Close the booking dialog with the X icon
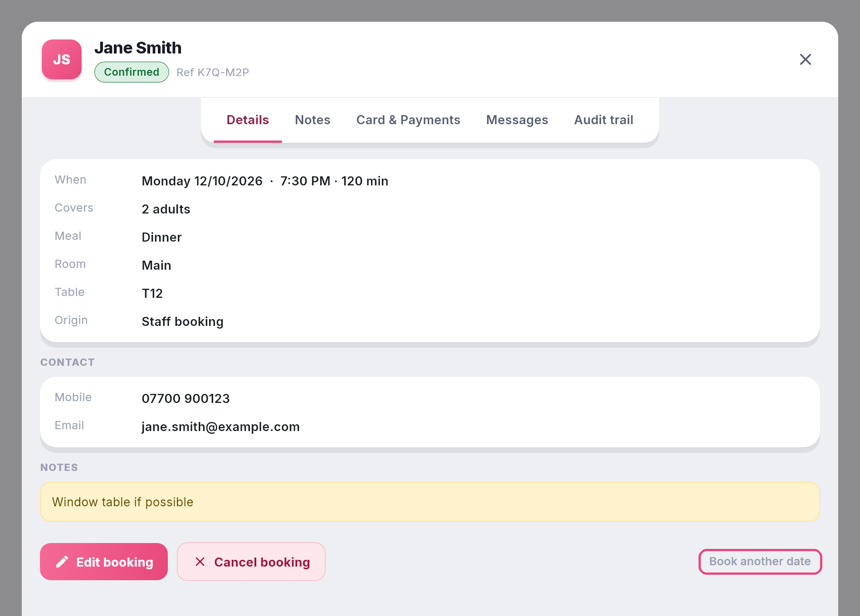The image size is (860, 616). tap(805, 59)
